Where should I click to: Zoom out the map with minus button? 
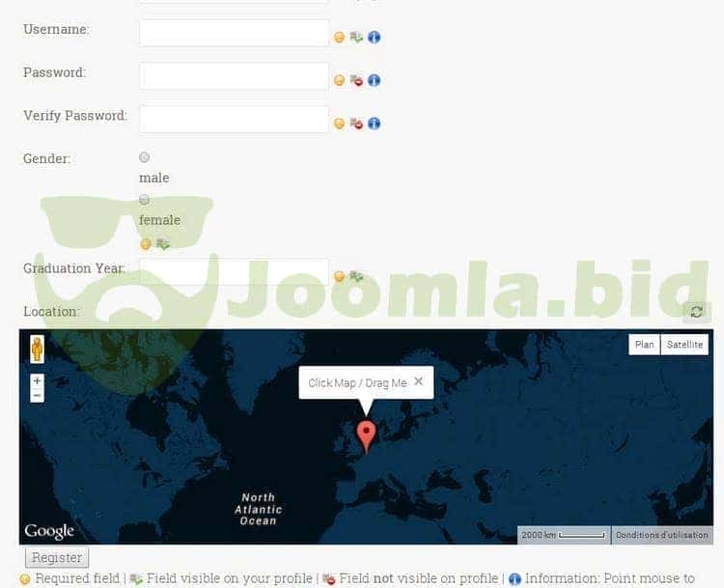37,396
